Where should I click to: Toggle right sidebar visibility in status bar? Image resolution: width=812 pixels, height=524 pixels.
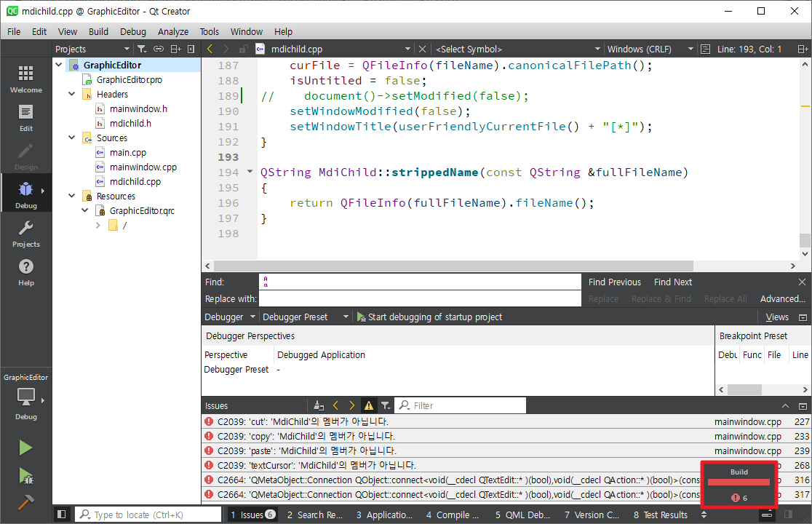click(x=788, y=514)
